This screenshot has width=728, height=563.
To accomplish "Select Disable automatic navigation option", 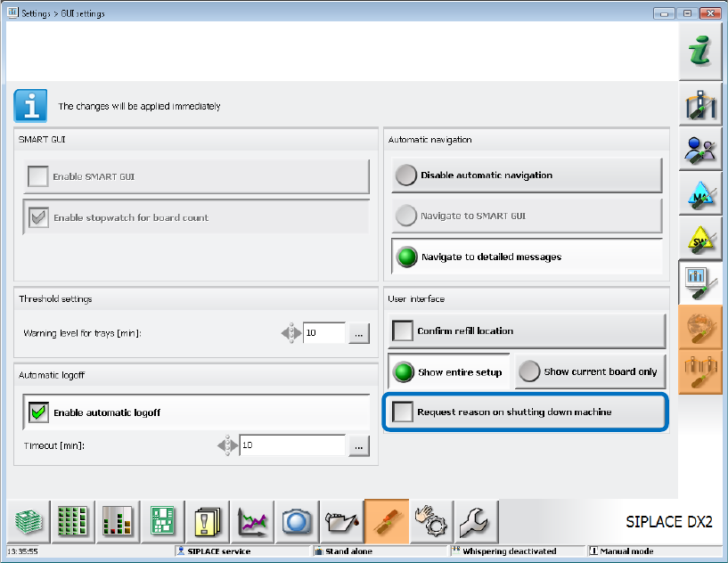I will pos(527,175).
